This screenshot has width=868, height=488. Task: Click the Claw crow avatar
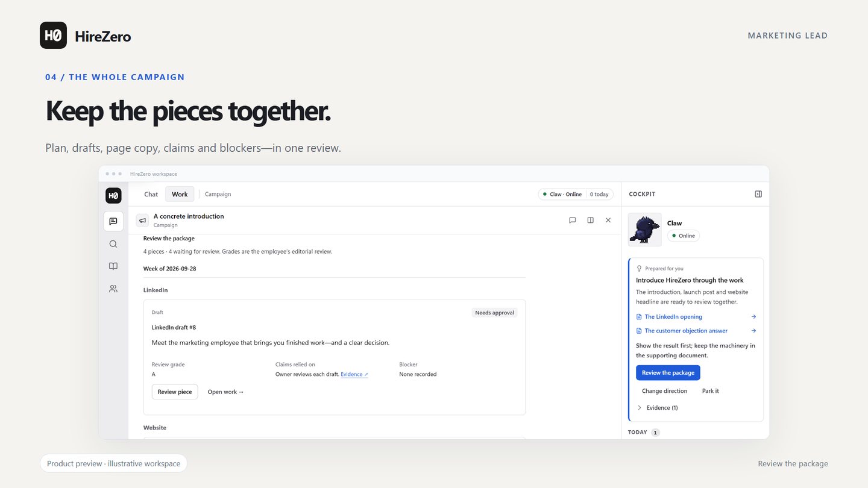645,230
